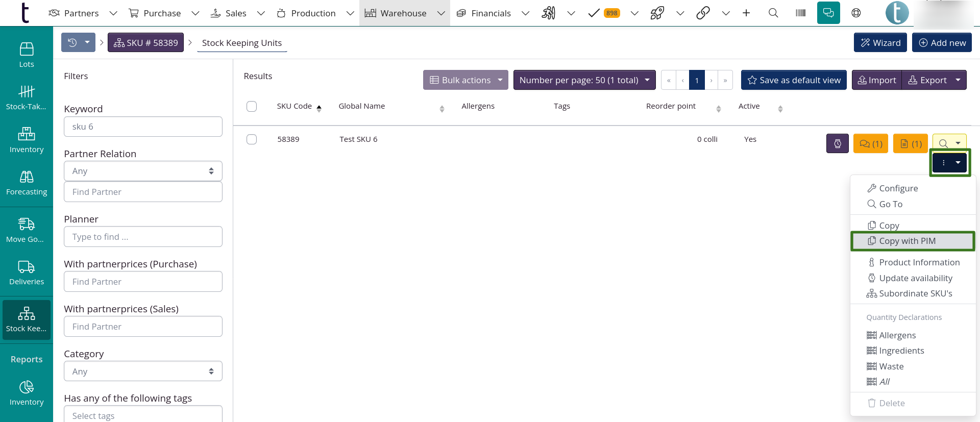Open the Category filter dropdown
The width and height of the screenshot is (980, 422).
[143, 371]
